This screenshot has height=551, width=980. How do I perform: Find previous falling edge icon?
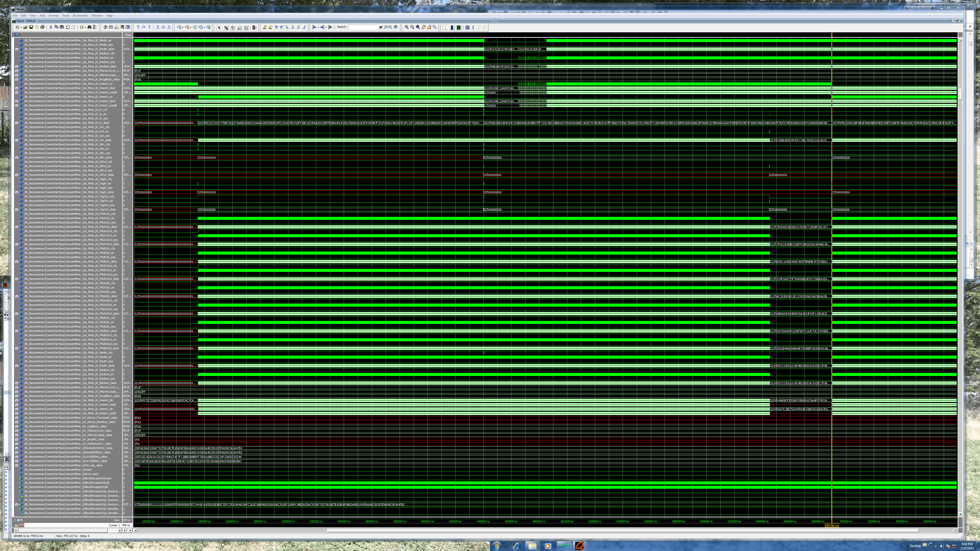tap(288, 27)
